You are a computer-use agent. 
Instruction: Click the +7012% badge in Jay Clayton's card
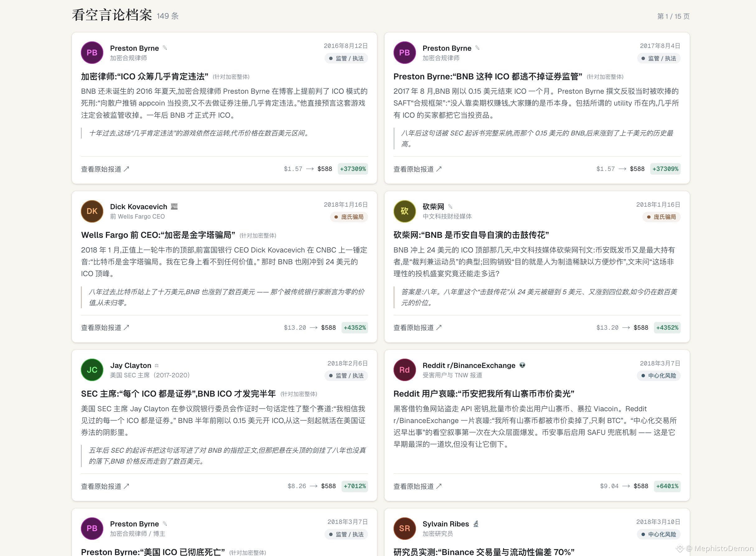tap(355, 486)
